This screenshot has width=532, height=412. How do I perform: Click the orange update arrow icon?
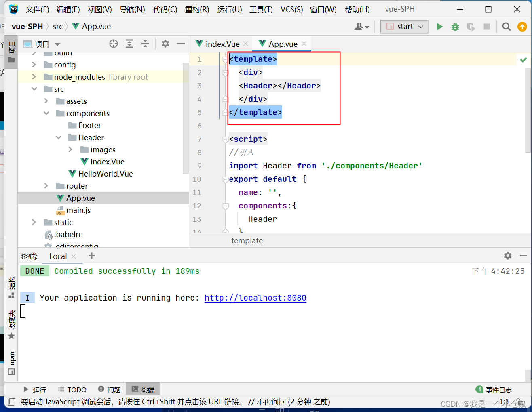(522, 27)
